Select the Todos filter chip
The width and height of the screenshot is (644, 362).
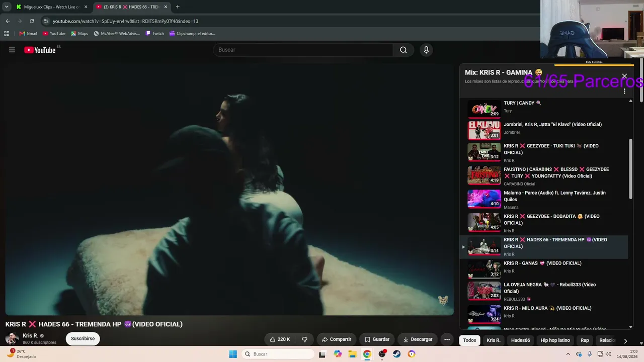469,340
